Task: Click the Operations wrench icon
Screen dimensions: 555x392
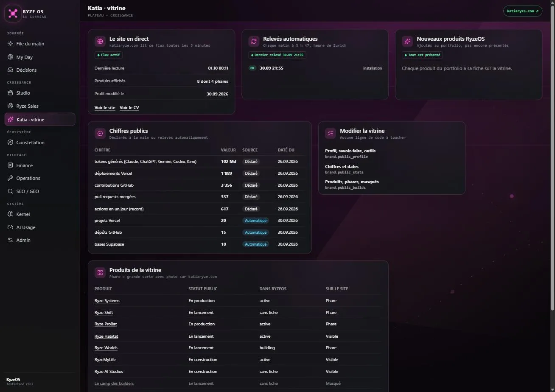Action: [11, 178]
